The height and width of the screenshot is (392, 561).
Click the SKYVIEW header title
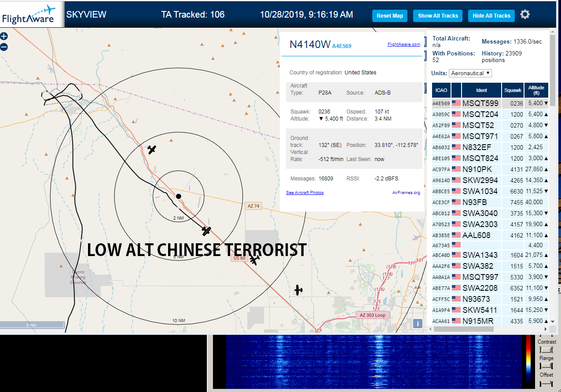(86, 15)
